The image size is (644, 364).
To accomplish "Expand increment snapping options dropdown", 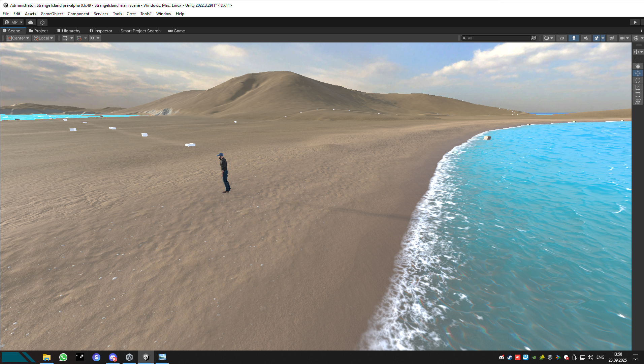I will click(x=98, y=38).
